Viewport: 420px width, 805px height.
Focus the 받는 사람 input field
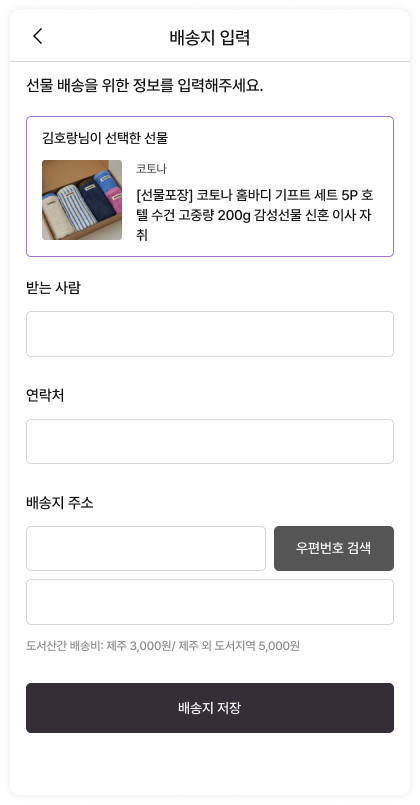(x=210, y=334)
